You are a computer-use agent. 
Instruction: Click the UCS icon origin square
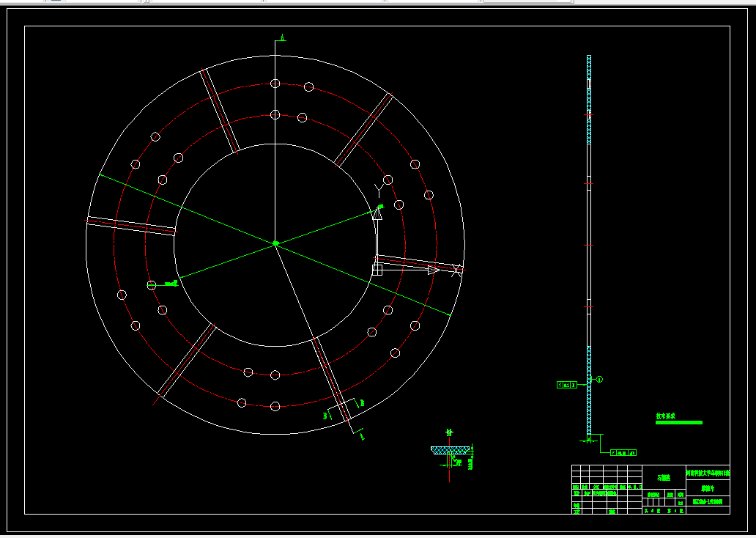coord(377,270)
